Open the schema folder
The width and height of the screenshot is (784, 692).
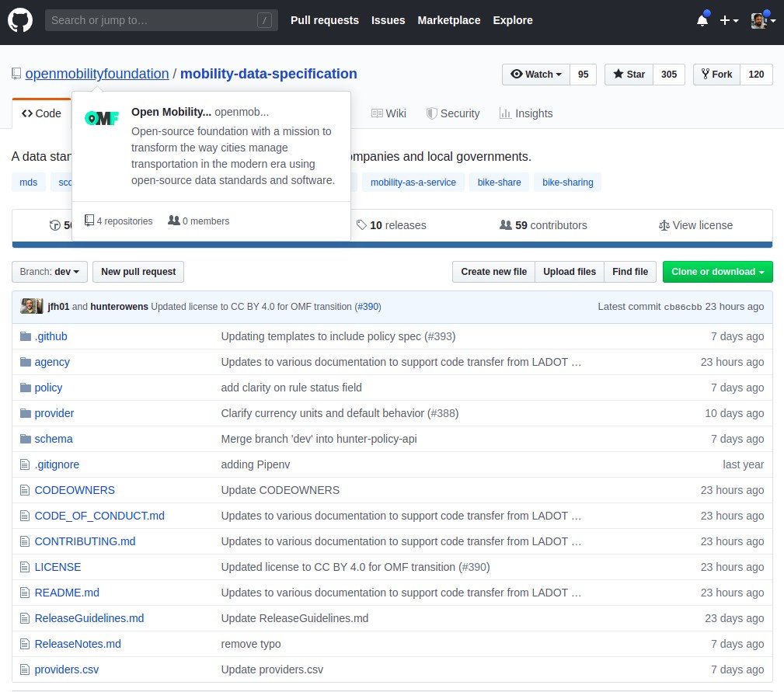[54, 439]
